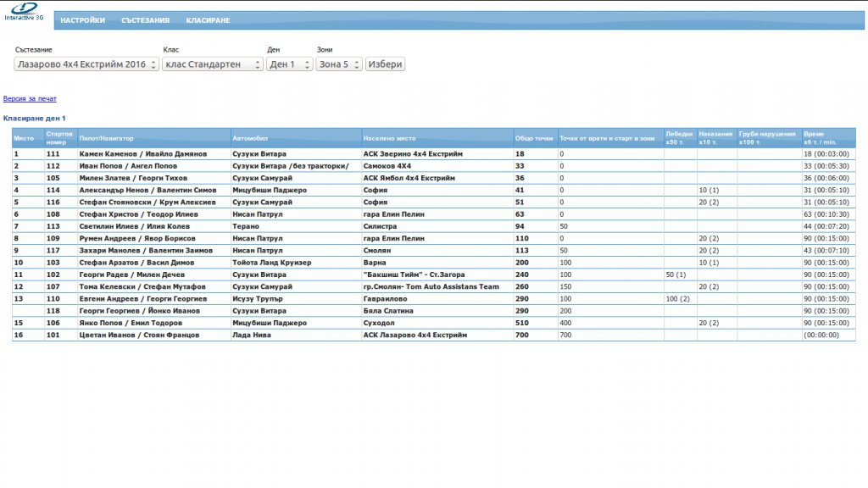Select row Александър Ненов / Валентин Симов
The image size is (868, 488).
click(433, 191)
